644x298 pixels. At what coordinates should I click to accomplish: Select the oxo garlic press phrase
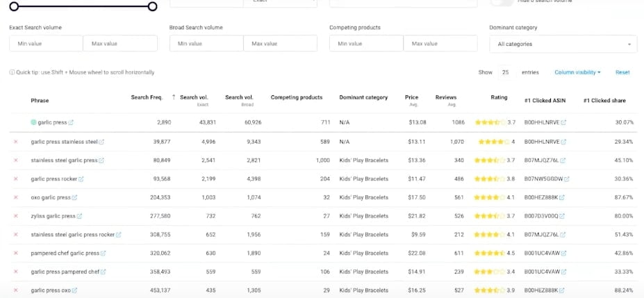(51, 197)
